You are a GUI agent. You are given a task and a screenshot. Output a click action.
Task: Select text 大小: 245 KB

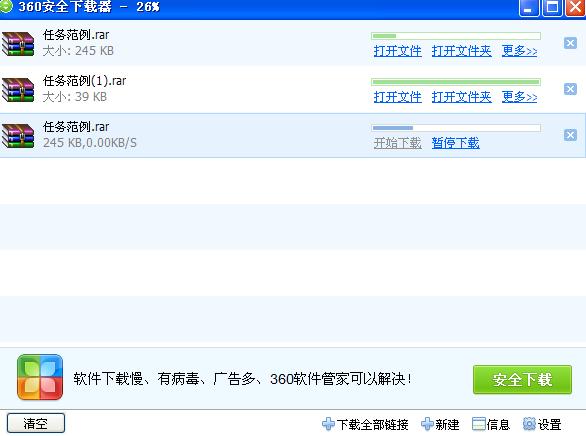[x=78, y=51]
